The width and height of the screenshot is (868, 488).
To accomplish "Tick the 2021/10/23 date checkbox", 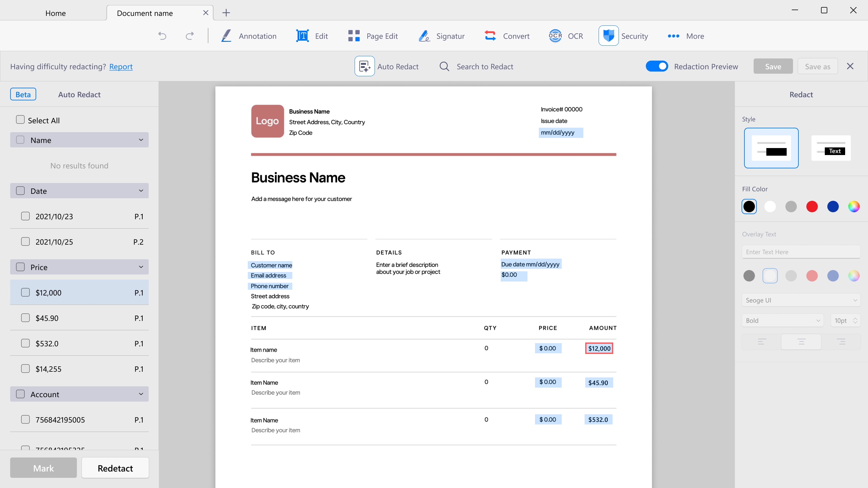I will (x=25, y=216).
